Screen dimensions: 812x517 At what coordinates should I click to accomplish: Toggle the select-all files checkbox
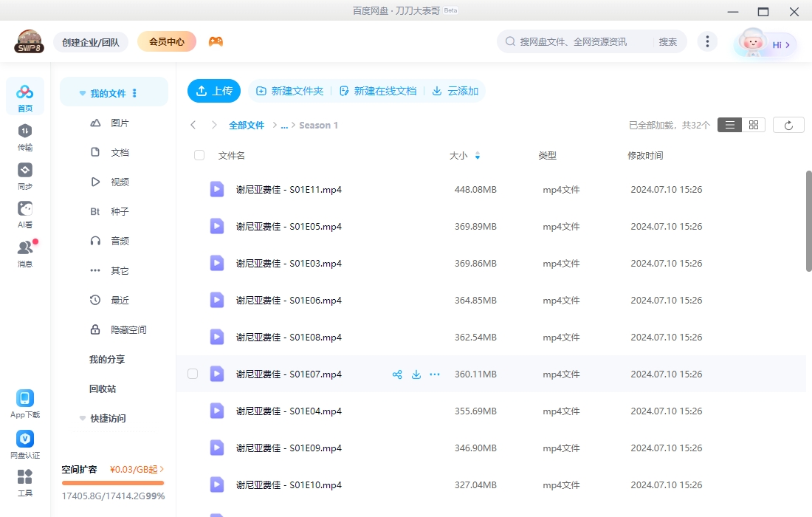click(199, 155)
